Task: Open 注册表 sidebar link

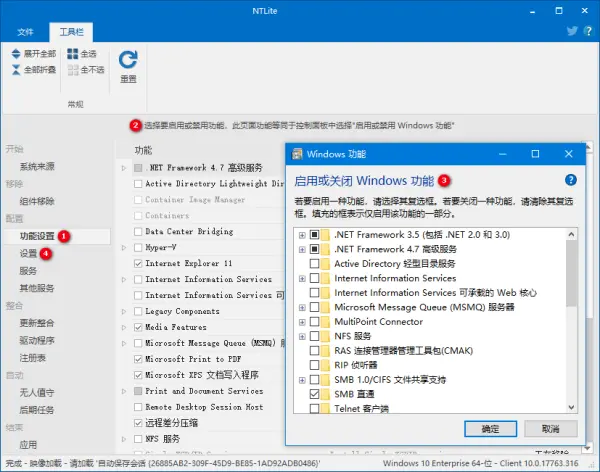Action: pos(33,358)
